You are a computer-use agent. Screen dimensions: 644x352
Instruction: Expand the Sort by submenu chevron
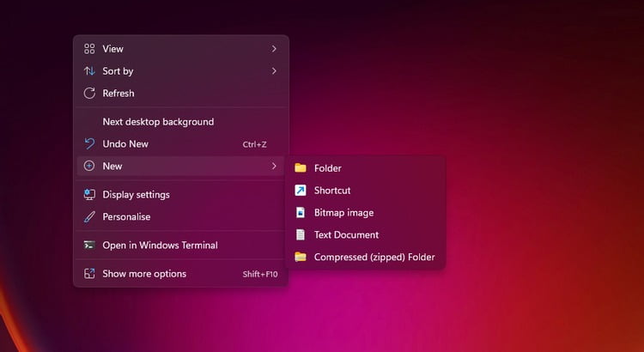coord(274,71)
